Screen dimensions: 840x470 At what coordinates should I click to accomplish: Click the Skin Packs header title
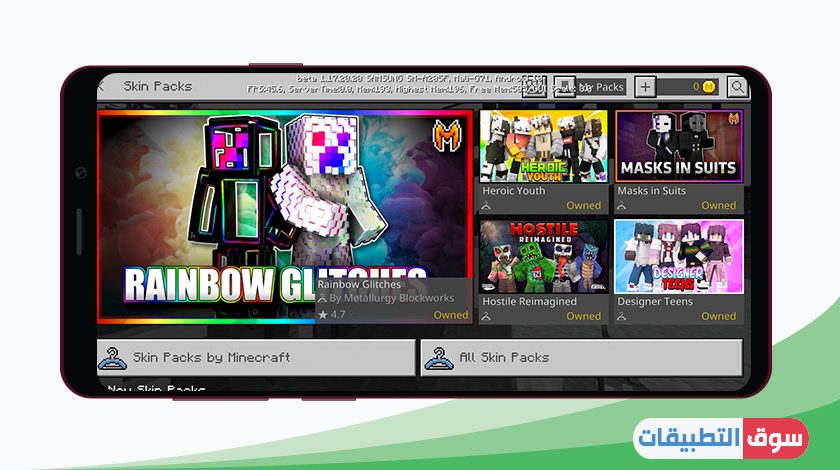[158, 86]
